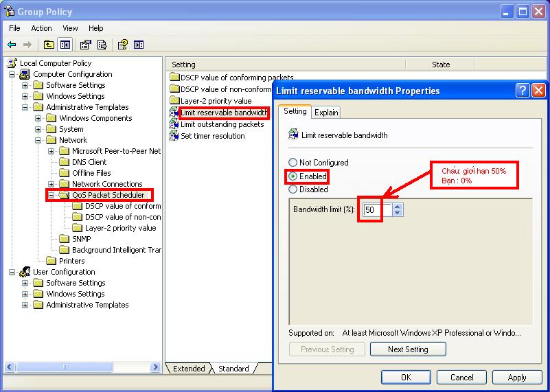Viewport: 550px width, 392px height.
Task: Open the File menu
Action: (x=14, y=28)
